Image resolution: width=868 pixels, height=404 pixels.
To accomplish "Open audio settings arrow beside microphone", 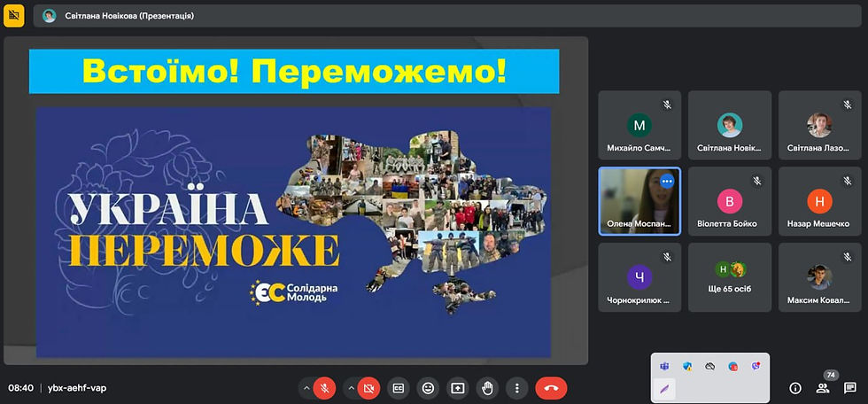I will [x=306, y=389].
